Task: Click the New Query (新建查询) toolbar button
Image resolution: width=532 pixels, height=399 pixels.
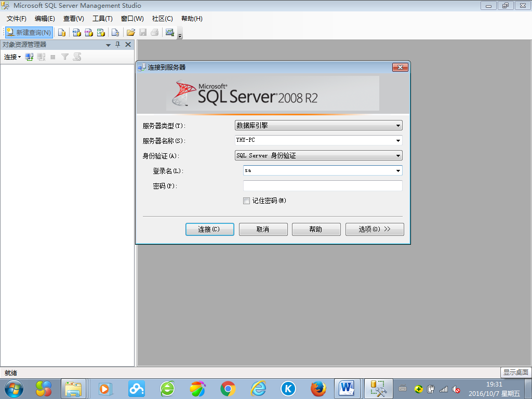Action: (x=29, y=33)
